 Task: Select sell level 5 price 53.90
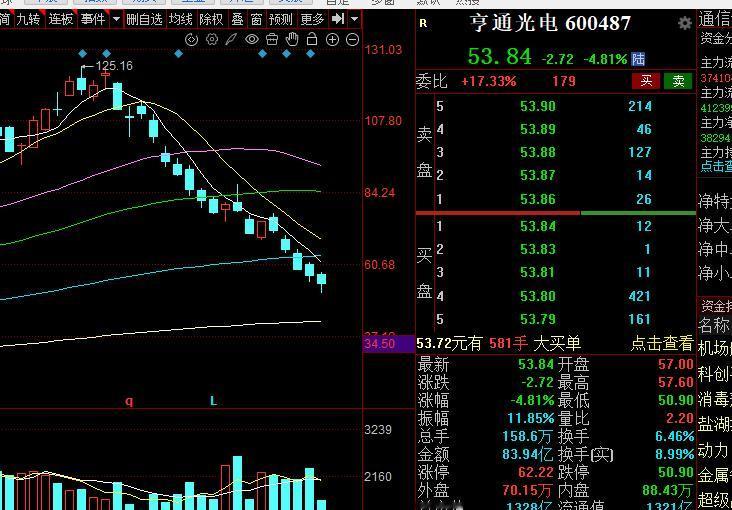coord(538,106)
